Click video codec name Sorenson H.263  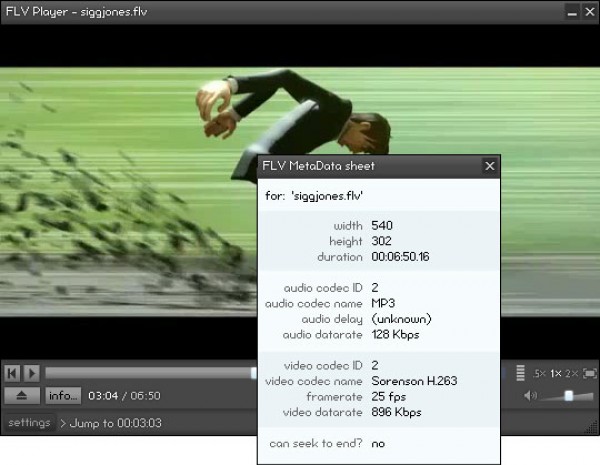pyautogui.click(x=414, y=381)
